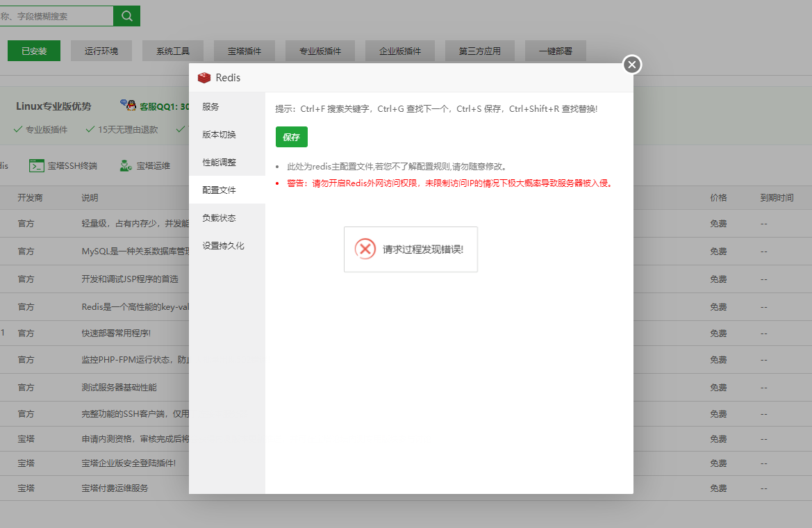Screen dimensions: 812x528
Task: Click the 宝塔SSH终端 link text
Action: tap(72, 166)
